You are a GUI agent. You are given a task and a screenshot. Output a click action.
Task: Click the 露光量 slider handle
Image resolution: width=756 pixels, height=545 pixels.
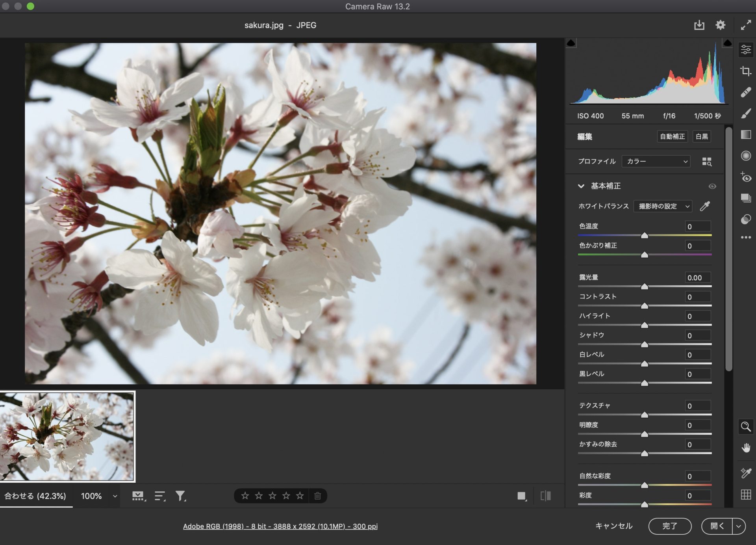pos(644,286)
